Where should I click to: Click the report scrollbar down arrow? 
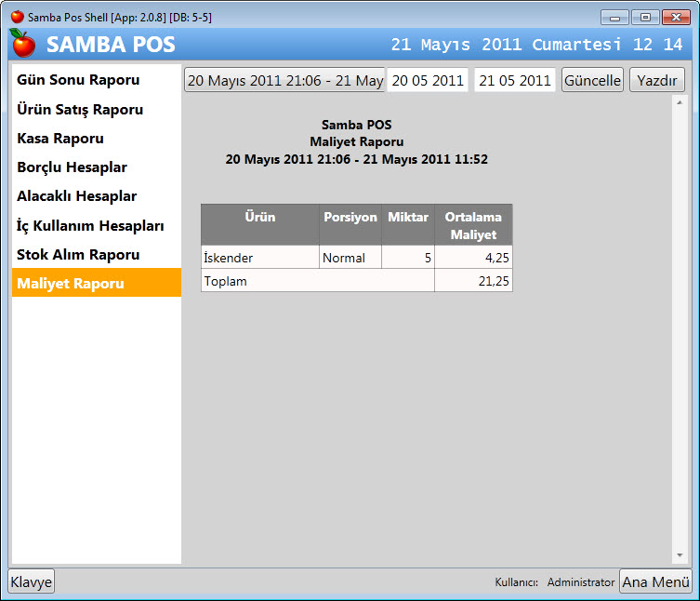680,555
